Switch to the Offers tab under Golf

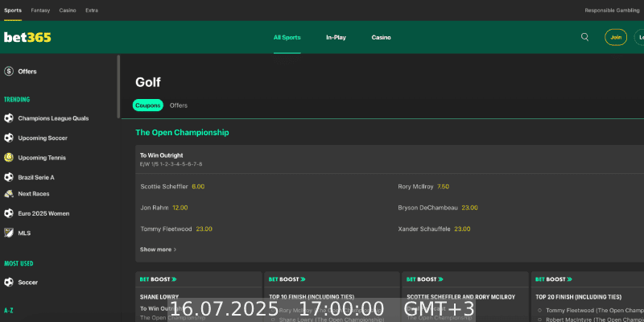tap(179, 105)
